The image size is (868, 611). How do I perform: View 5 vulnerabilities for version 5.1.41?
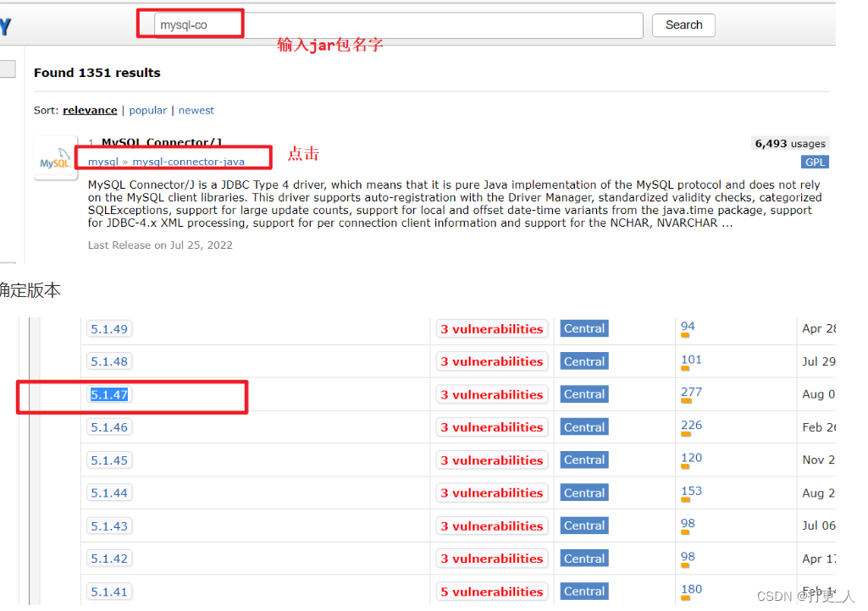(491, 592)
